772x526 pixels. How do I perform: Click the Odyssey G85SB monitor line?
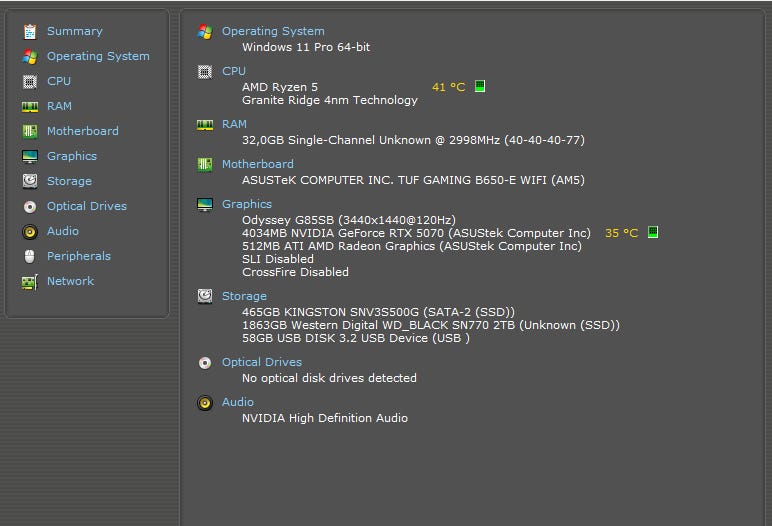coord(349,220)
